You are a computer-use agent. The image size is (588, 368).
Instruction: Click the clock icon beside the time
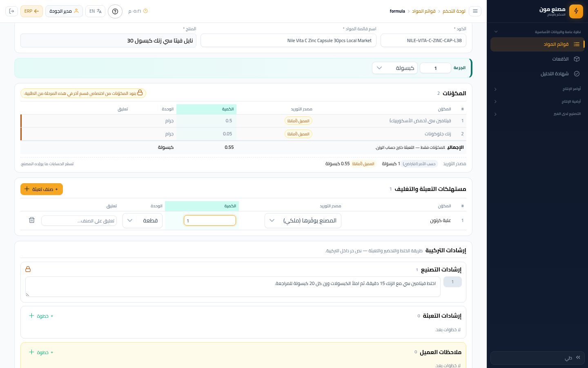tap(145, 11)
